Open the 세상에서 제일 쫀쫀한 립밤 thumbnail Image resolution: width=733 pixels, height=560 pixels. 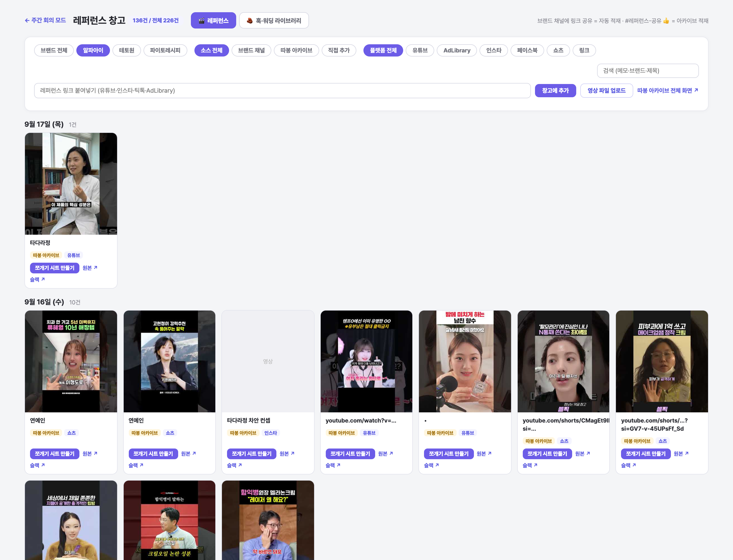tap(71, 520)
